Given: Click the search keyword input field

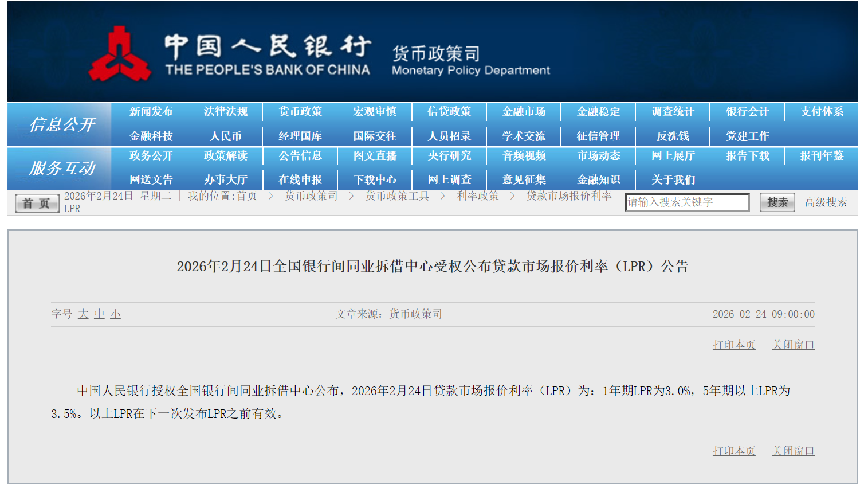Looking at the screenshot, I should (x=688, y=202).
